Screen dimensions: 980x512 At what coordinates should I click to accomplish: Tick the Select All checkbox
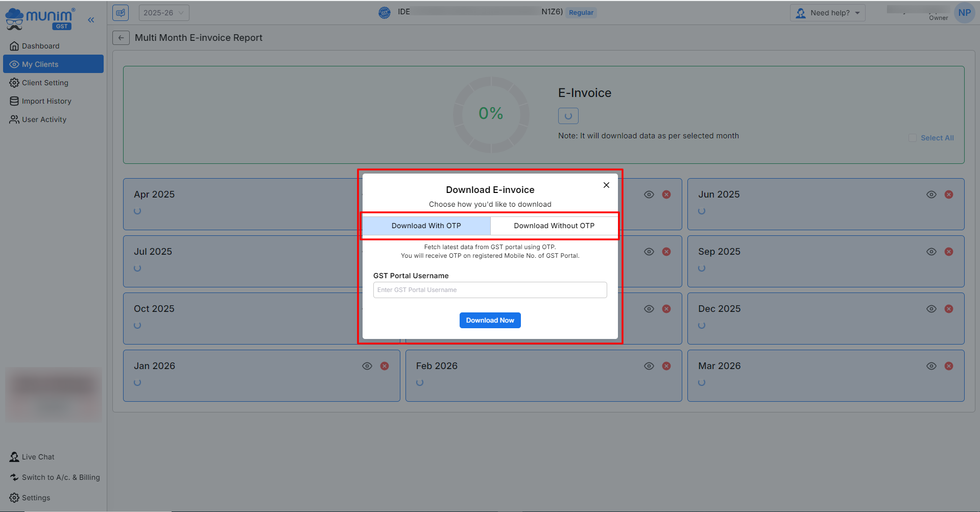[x=913, y=138]
